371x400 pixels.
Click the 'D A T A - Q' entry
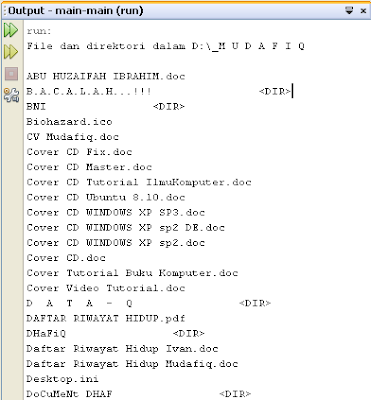pyautogui.click(x=79, y=303)
